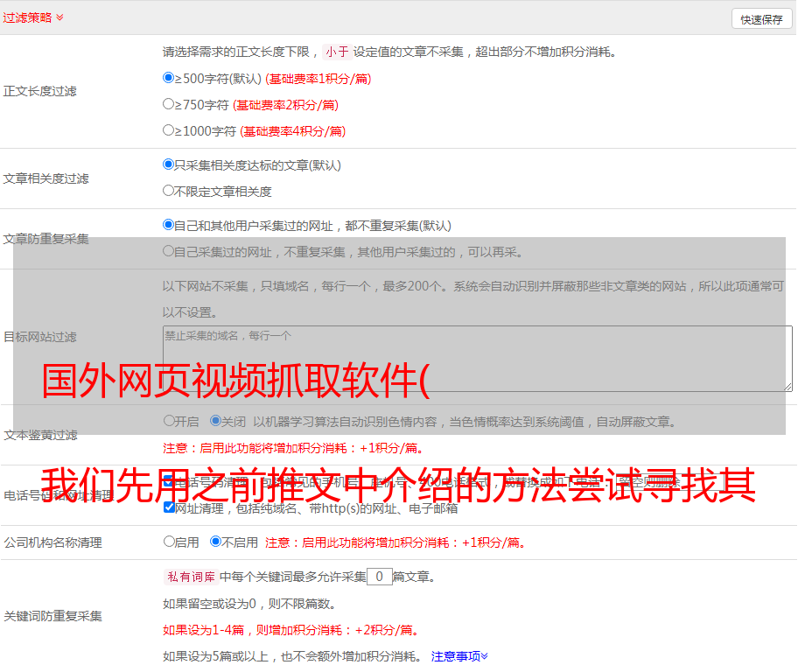The height and width of the screenshot is (672, 798).
Task: Enable 公司机构名称清理 with 启用
Action: (169, 542)
